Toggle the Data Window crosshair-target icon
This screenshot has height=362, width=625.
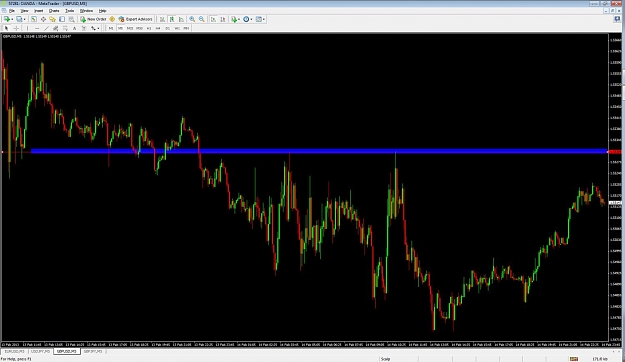pos(43,19)
